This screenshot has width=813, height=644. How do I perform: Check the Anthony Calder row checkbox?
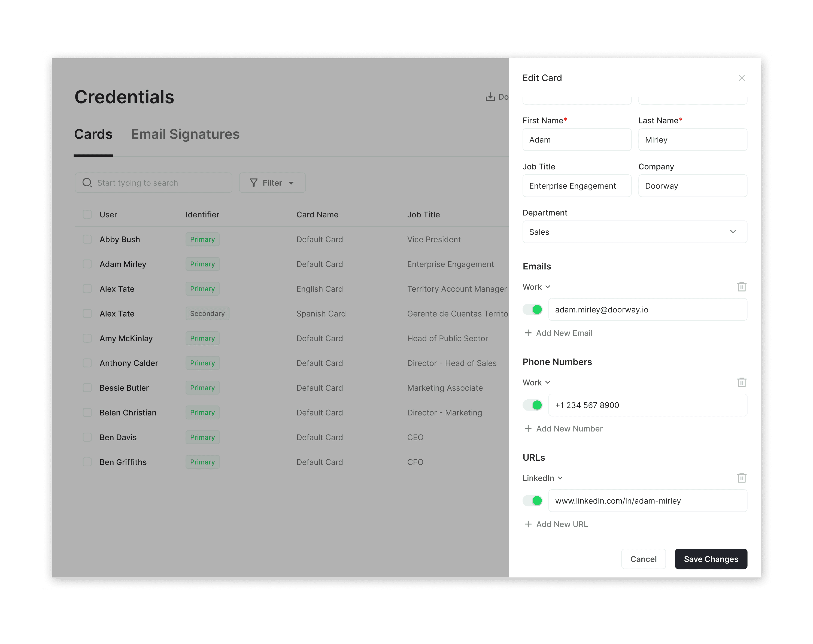[87, 363]
